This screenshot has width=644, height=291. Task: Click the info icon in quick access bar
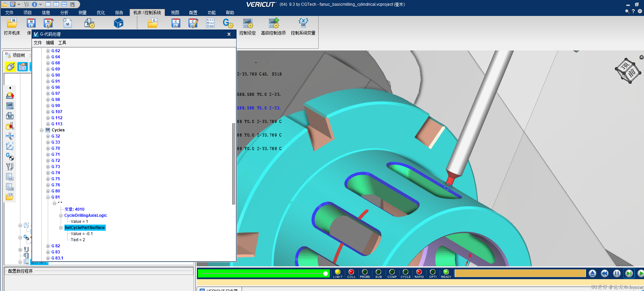coord(35,4)
